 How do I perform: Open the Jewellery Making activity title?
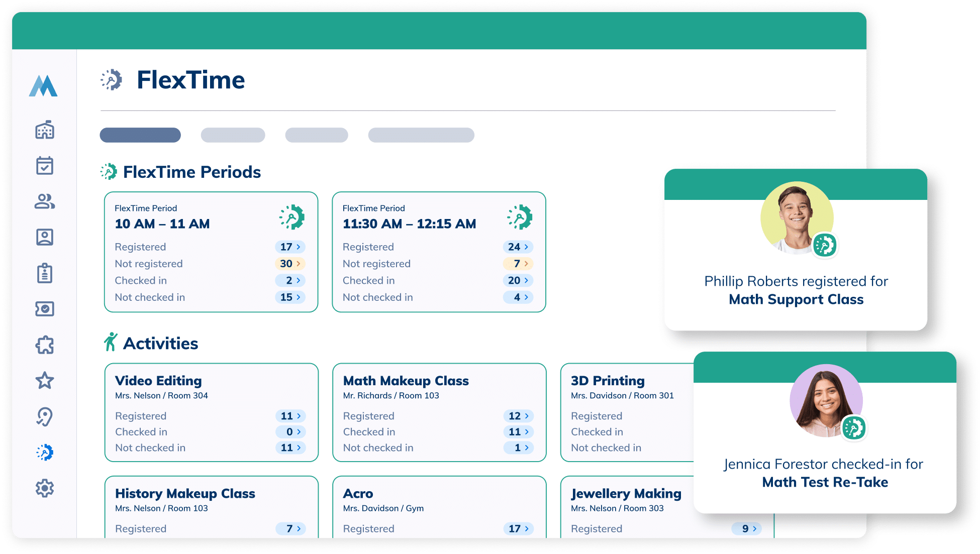626,493
